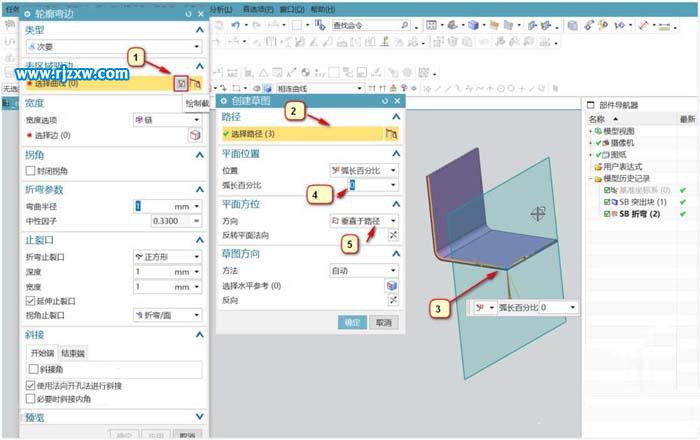Click the gray cube icon right of the toolbar separator
Screen dimensions: 700x440
(x=572, y=25)
